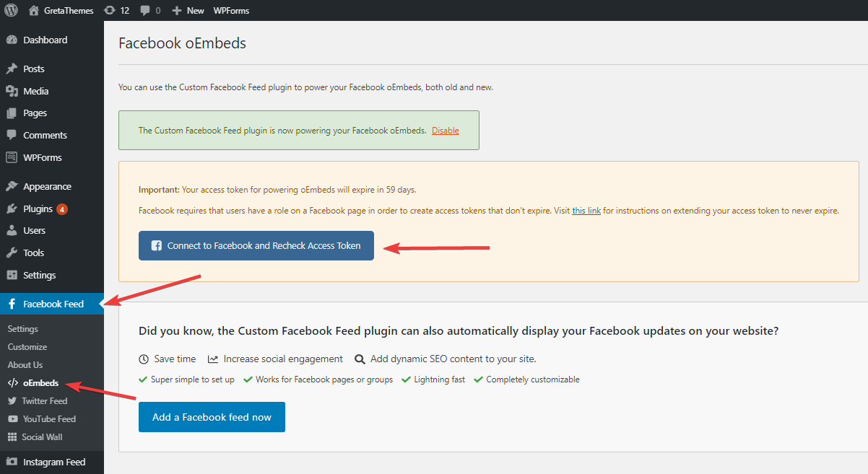This screenshot has width=868, height=474.
Task: Open WPForms from the admin bar
Action: coord(230,10)
